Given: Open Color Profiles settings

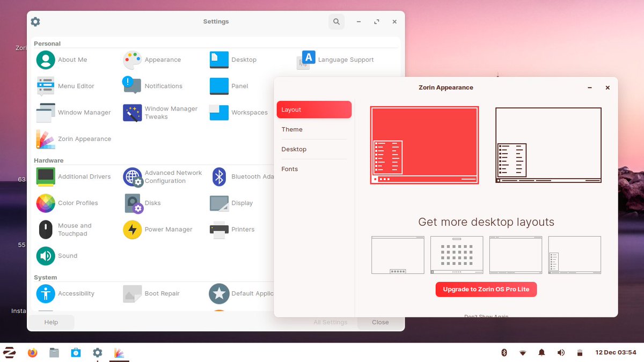Looking at the screenshot, I should (x=67, y=203).
